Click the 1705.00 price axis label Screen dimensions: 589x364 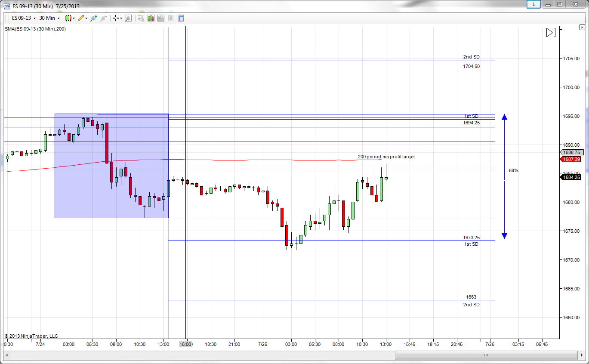coord(572,59)
